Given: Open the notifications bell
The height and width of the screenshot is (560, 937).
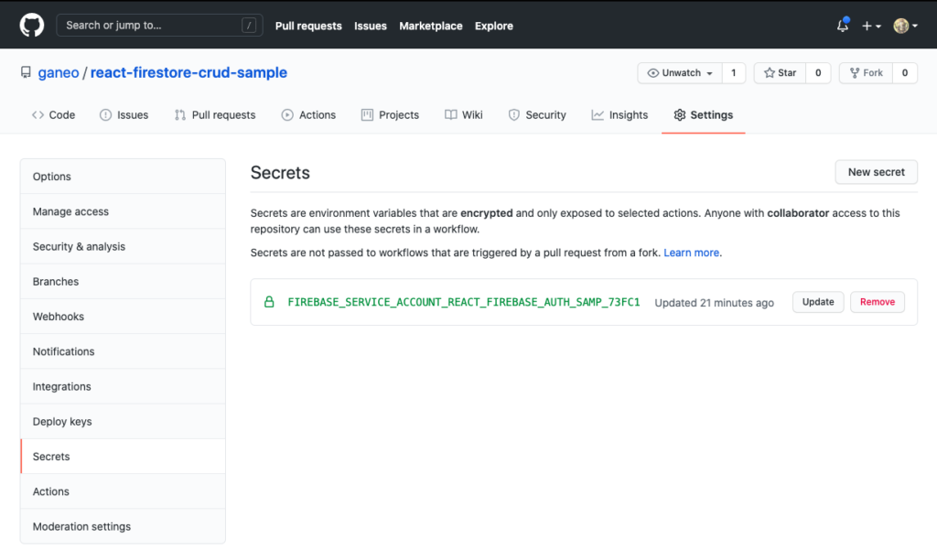Looking at the screenshot, I should pyautogui.click(x=841, y=26).
